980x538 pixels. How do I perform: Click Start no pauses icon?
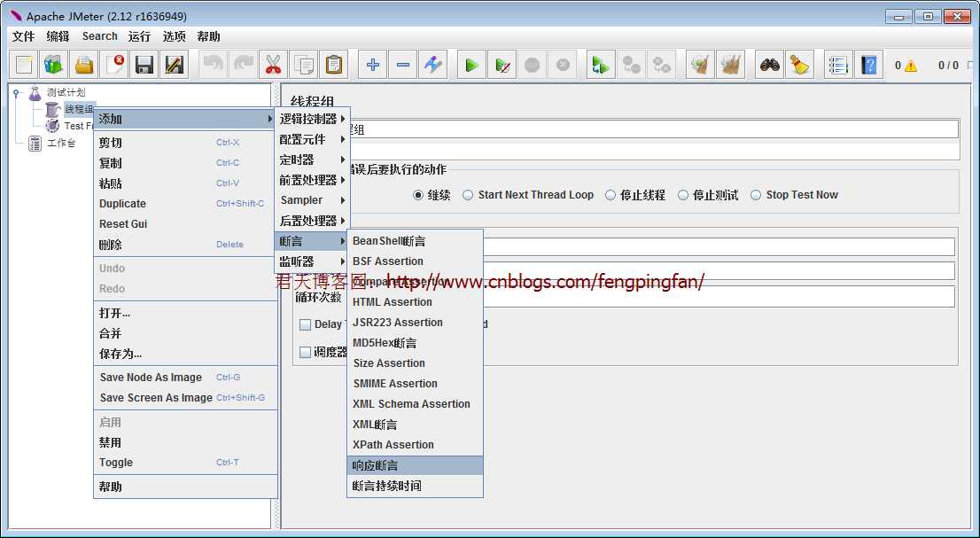(x=502, y=65)
